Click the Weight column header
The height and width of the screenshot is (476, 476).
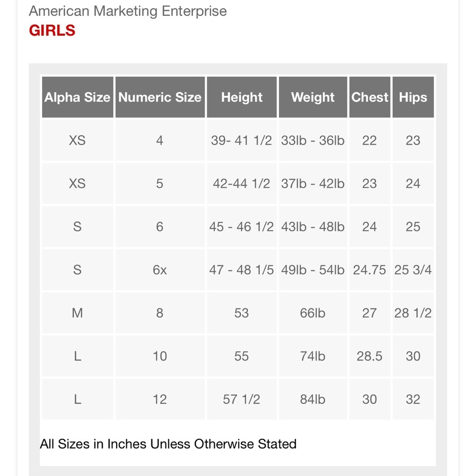(313, 97)
